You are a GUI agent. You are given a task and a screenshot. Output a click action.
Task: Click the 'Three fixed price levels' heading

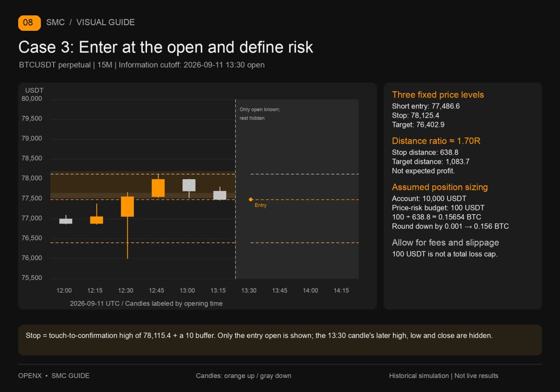[x=438, y=95]
